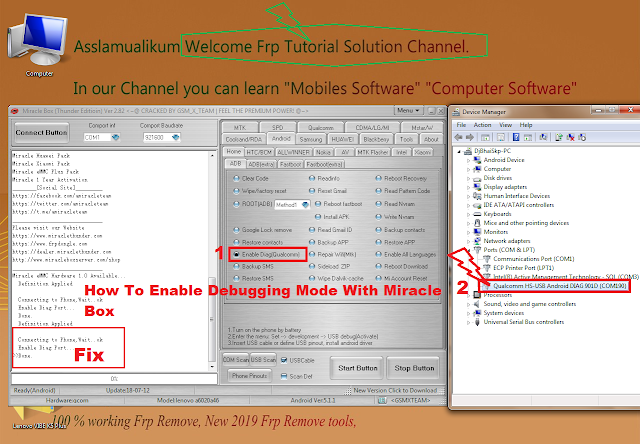Open the Miracle Box Menu dropdown

(408, 111)
